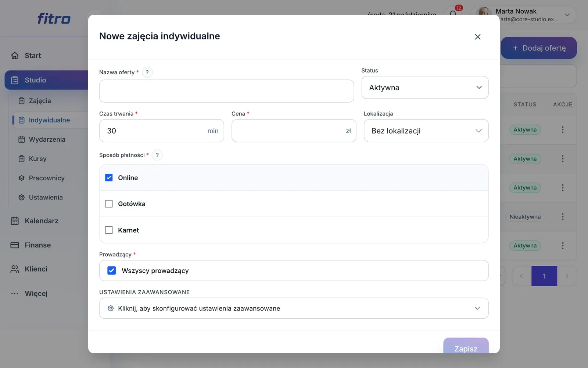The image size is (588, 368).
Task: Open Studio in the sidebar menu
Action: (46, 80)
